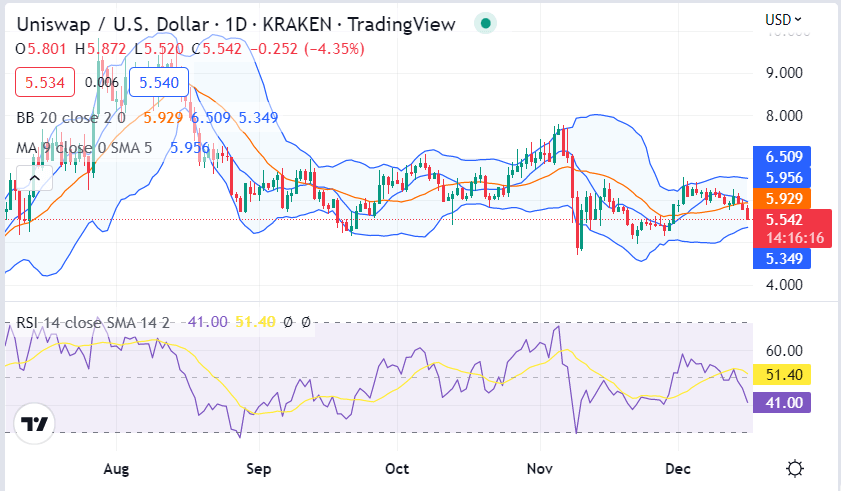Click the 5.349 lower band price label

tap(782, 259)
